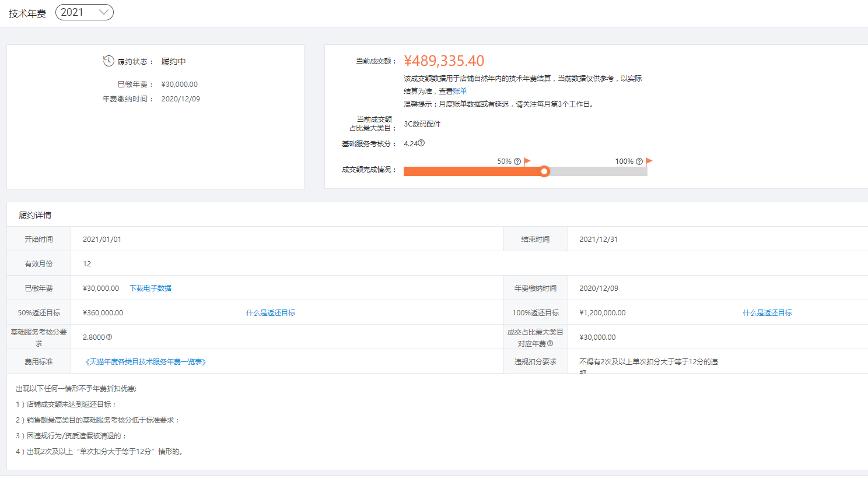Screen dimensions: 868x482
Task: Click rule 1 店铺成交额未达到返还目标
Action: pos(66,404)
